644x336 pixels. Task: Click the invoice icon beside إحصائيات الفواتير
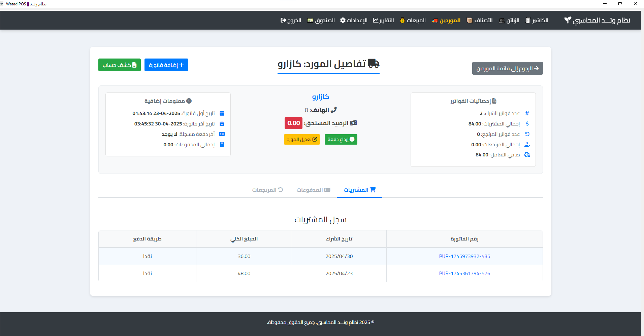point(494,101)
